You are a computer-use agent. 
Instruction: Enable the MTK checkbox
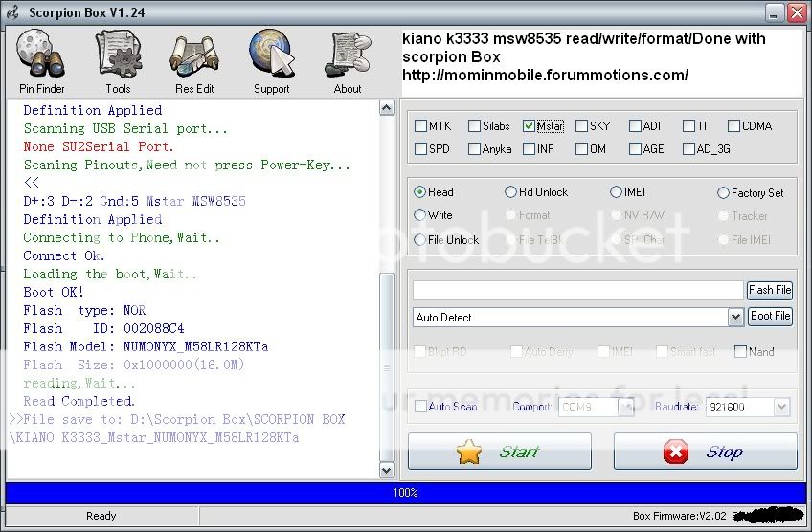420,125
